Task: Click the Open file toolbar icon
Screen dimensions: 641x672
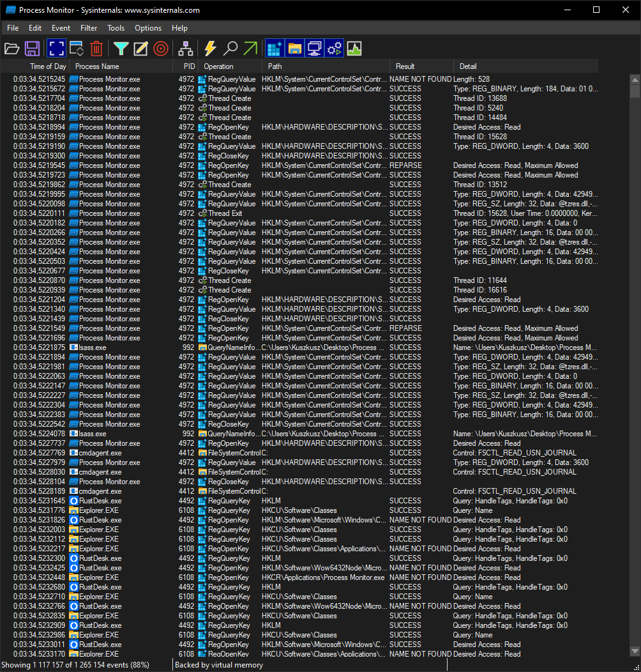Action: click(11, 49)
